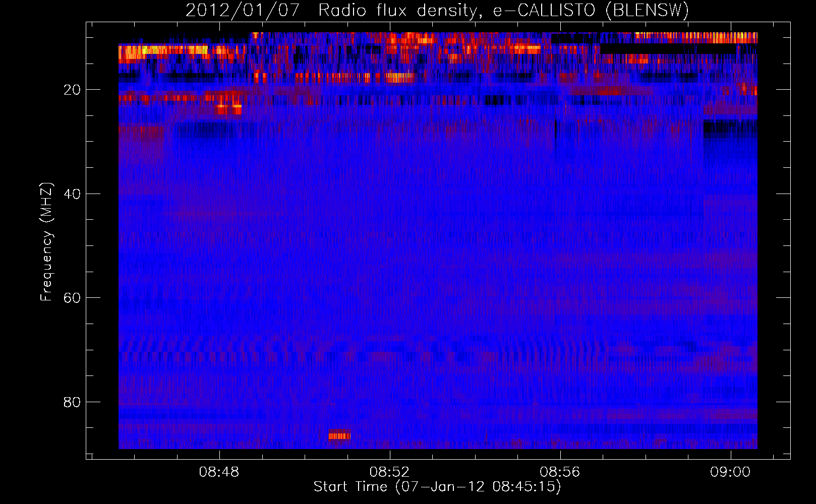816x504 pixels.
Task: Click the 20 MHz frequency tick label
Action: 72,90
